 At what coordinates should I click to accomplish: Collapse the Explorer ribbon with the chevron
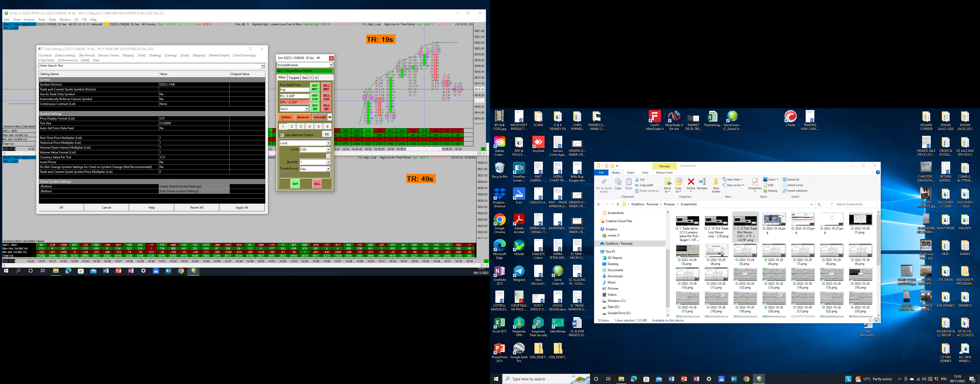click(x=872, y=172)
